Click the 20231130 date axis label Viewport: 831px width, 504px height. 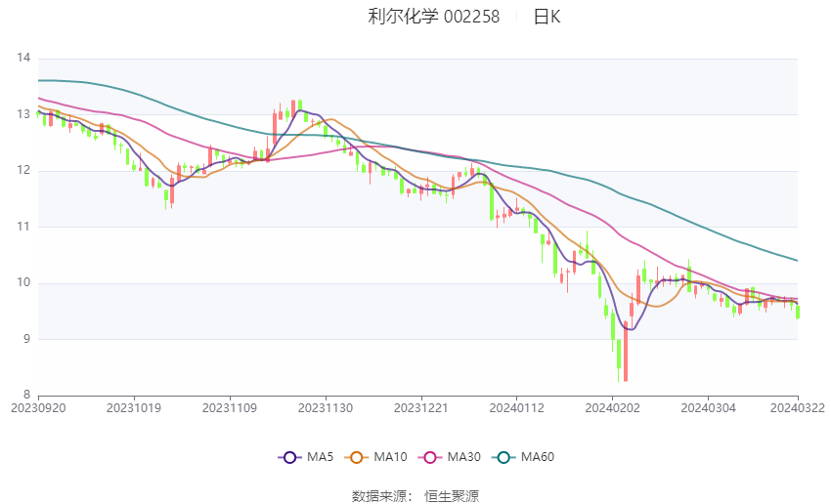pyautogui.click(x=326, y=408)
